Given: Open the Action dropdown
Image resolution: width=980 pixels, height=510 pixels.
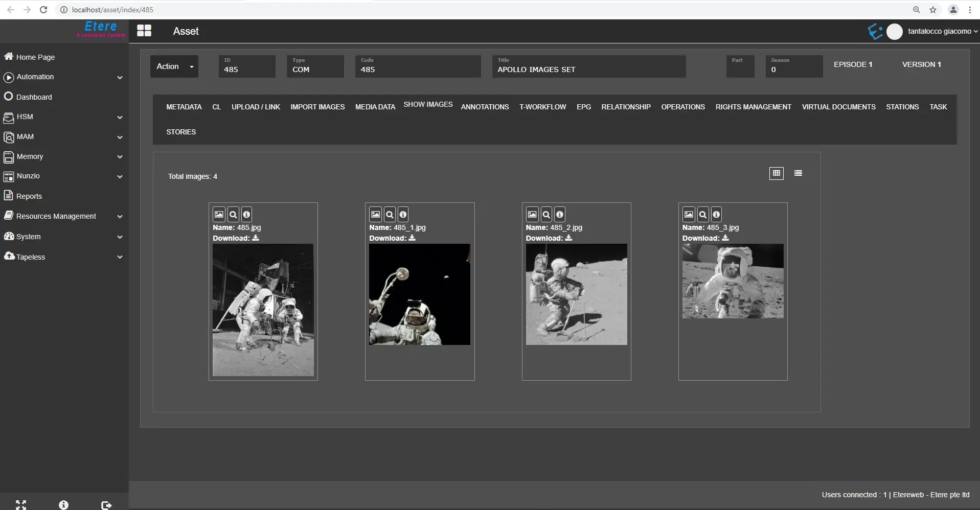Looking at the screenshot, I should (174, 66).
